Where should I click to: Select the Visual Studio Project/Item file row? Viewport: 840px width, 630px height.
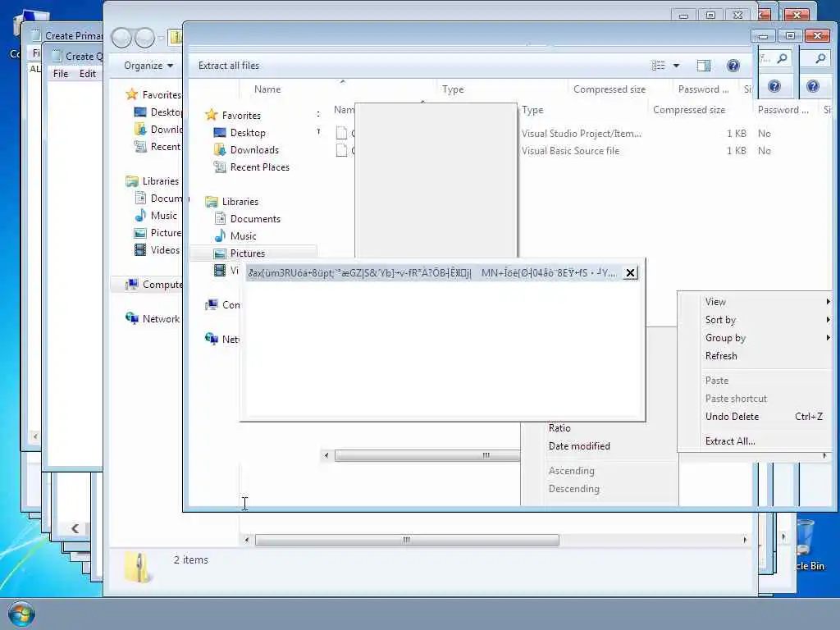pos(581,134)
